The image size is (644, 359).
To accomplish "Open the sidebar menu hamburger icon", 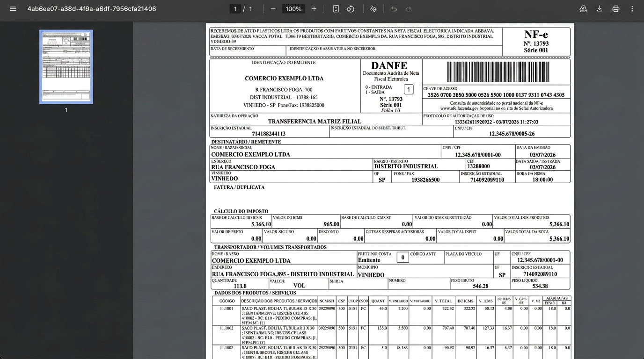I will point(13,9).
